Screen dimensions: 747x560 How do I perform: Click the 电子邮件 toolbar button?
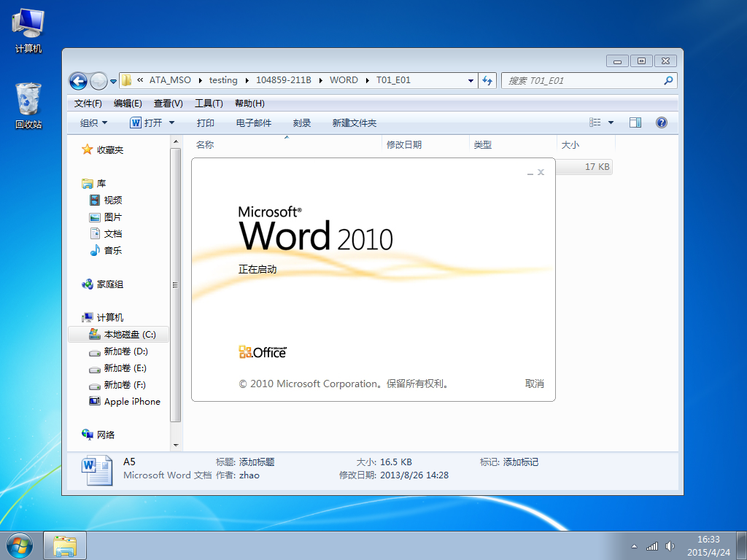pyautogui.click(x=253, y=122)
